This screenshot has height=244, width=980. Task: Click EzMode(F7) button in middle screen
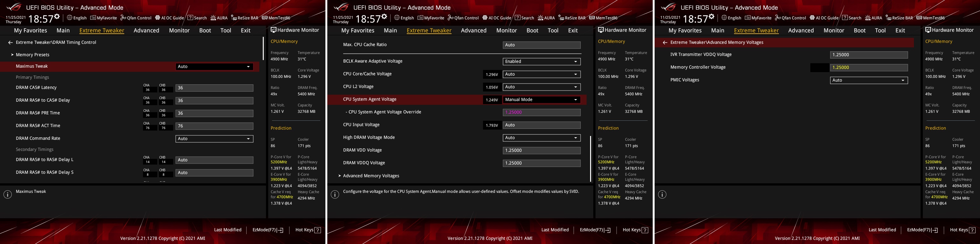(595, 230)
